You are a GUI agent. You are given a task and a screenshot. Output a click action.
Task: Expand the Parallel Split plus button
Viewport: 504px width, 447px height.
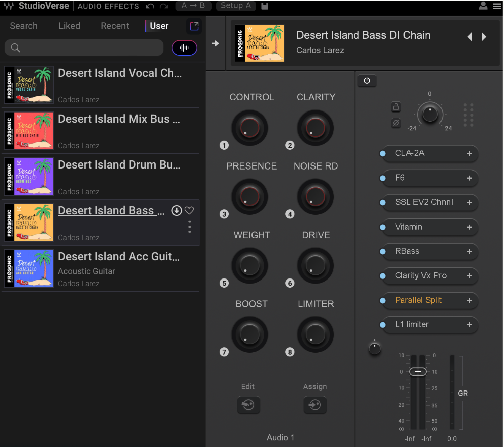point(469,300)
